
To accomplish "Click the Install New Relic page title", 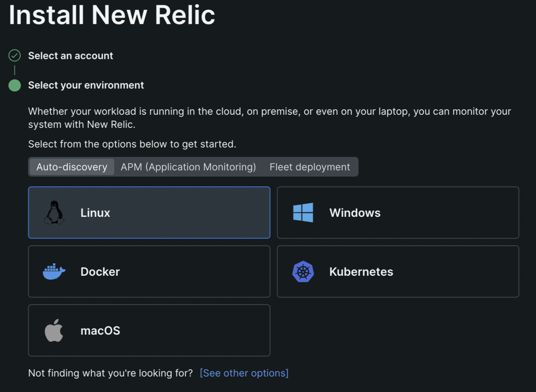I will pos(112,15).
